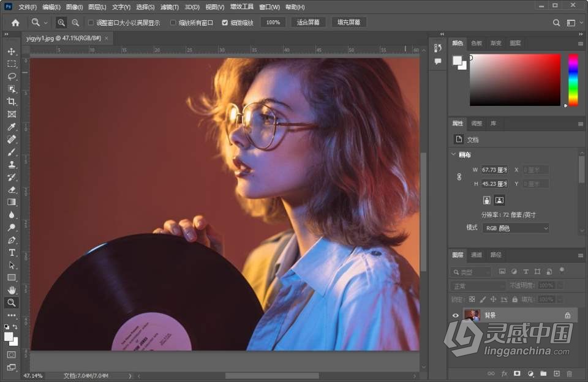Click the 填充屏幕 button

(x=347, y=22)
